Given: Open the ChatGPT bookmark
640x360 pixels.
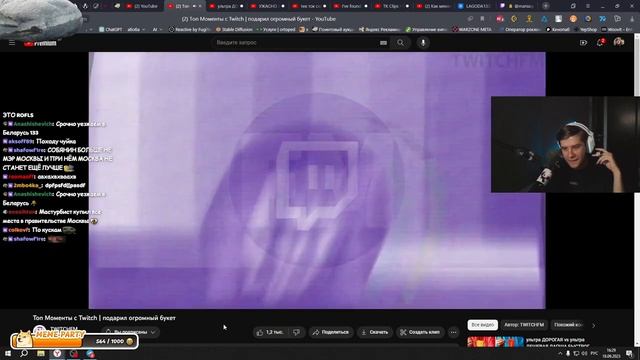Looking at the screenshot, I should (x=110, y=29).
